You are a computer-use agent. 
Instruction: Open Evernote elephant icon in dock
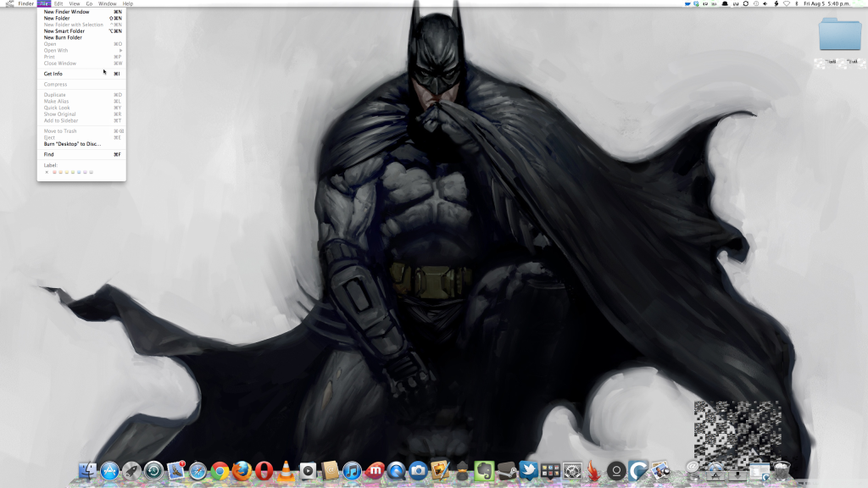[484, 470]
